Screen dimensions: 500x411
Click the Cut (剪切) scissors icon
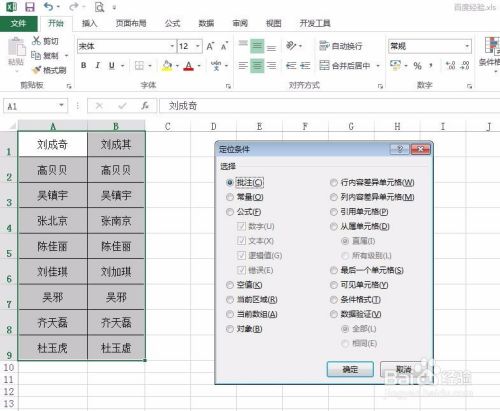pos(36,41)
